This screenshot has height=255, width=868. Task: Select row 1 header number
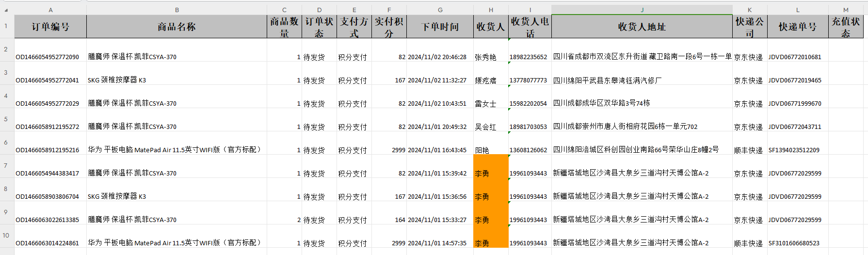click(x=6, y=26)
